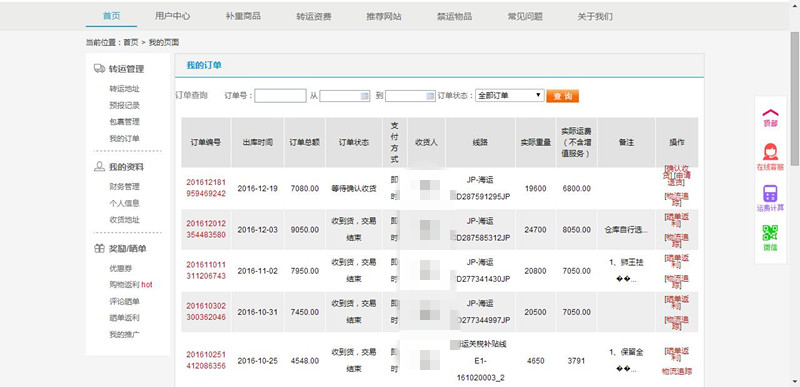Open 晒单返利 in the sidebar menu
The width and height of the screenshot is (800, 387).
[x=124, y=318]
